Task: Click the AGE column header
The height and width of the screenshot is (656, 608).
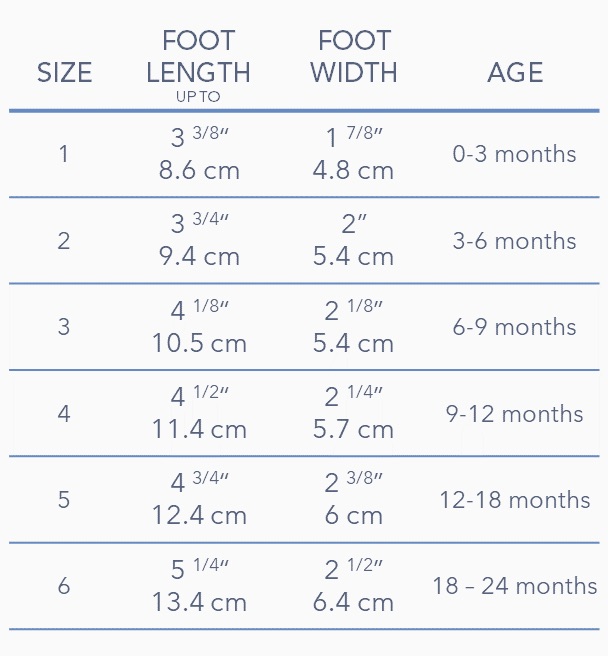Action: tap(515, 73)
